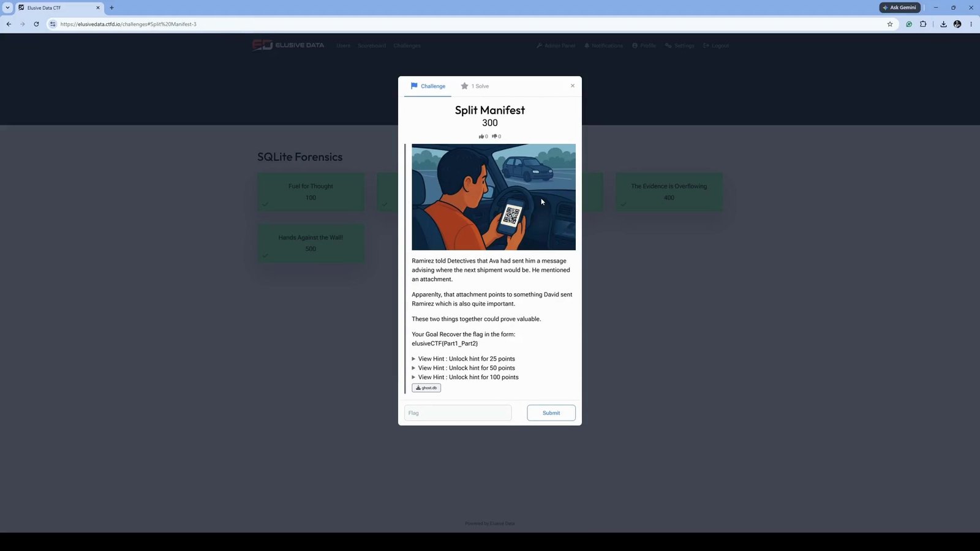Click the challenge illustration of QR phone

(x=494, y=197)
